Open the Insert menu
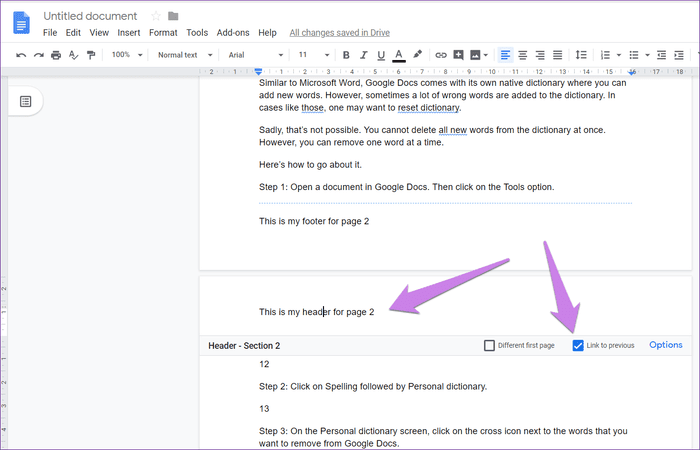This screenshot has width=700, height=450. (x=129, y=33)
